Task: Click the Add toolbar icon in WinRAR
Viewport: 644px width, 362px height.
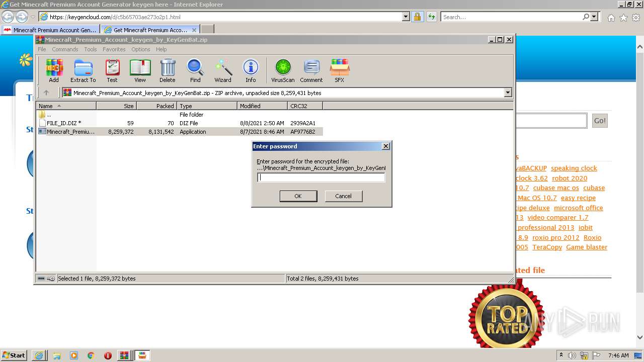Action: coord(54,70)
